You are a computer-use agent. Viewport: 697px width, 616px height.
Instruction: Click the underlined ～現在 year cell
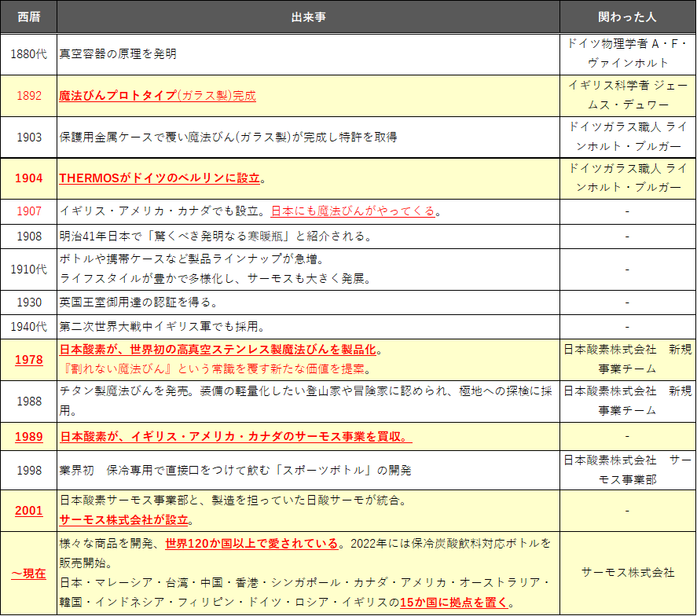[x=28, y=573]
